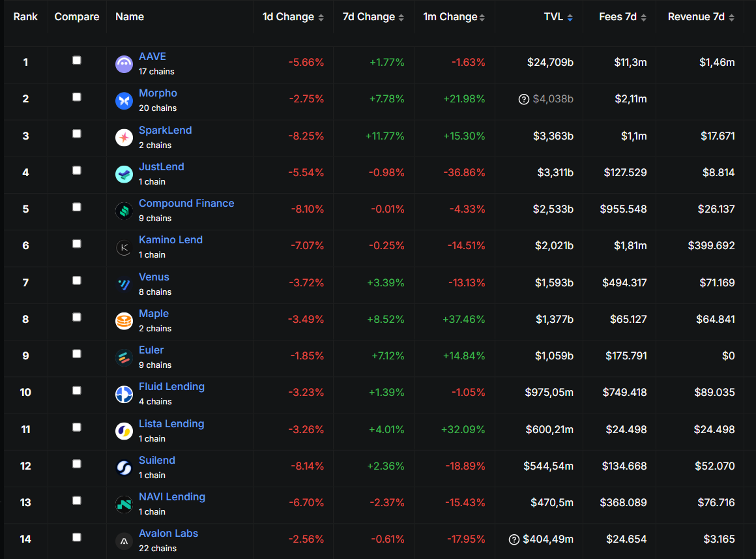Open the SparkLend protocol link
The width and height of the screenshot is (756, 559).
(x=166, y=130)
